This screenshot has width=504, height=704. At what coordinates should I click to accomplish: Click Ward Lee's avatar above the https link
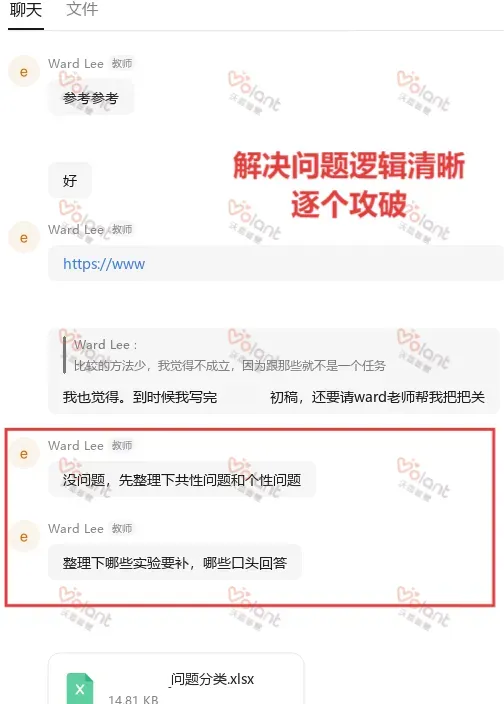24,238
